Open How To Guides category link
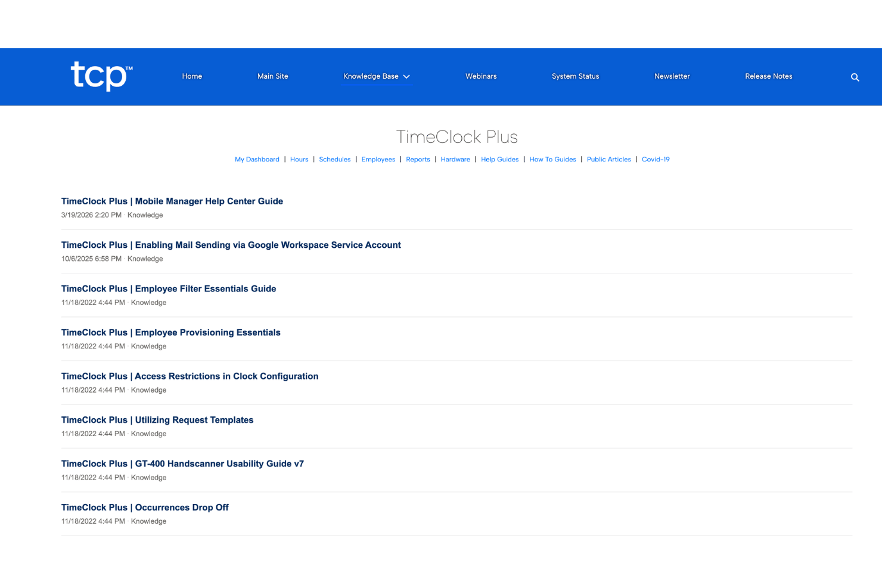This screenshot has width=882, height=588. pos(553,159)
